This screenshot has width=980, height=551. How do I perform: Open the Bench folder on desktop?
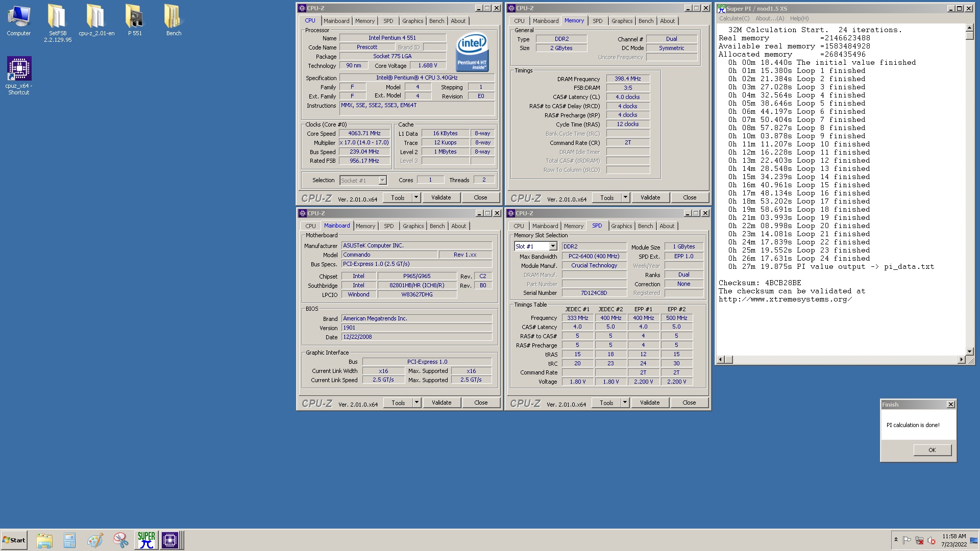pos(174,20)
